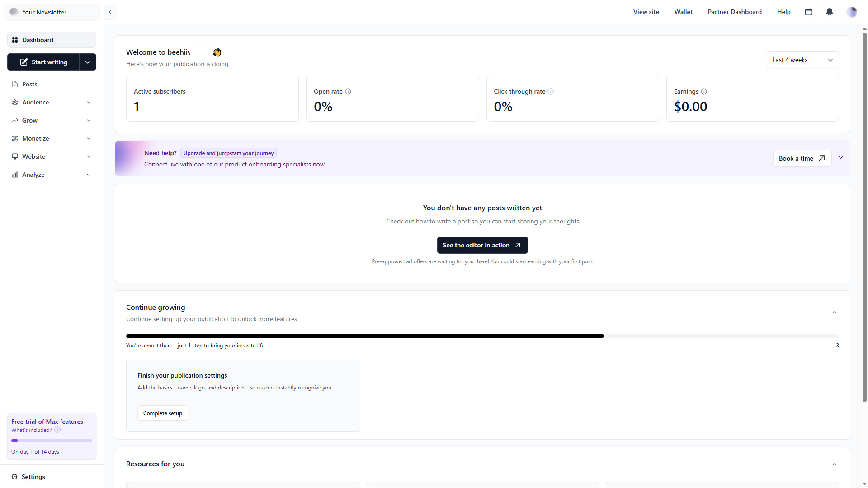Click Earnings info icon
The height and width of the screenshot is (488, 868).
[x=704, y=91]
